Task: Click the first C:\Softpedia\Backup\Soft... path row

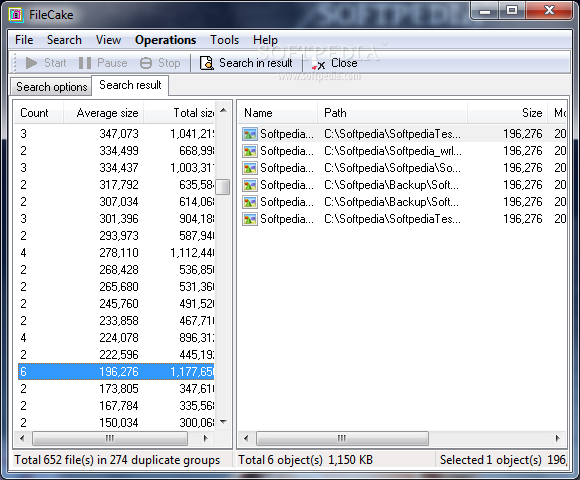Action: 391,185
